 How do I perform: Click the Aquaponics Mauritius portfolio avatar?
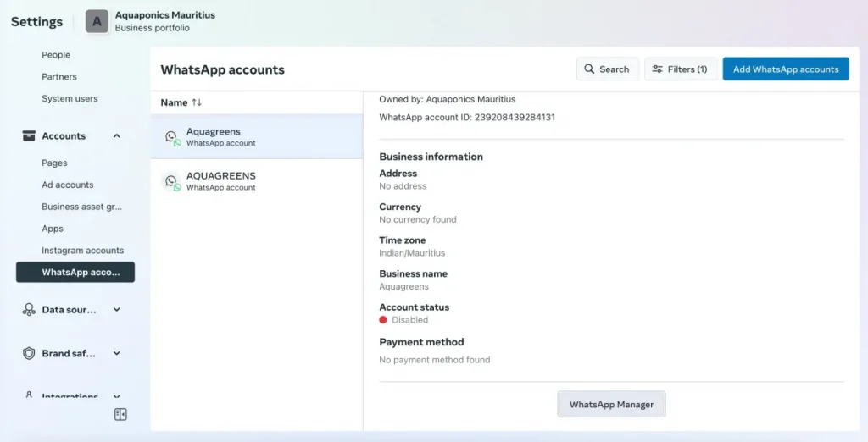coord(97,22)
